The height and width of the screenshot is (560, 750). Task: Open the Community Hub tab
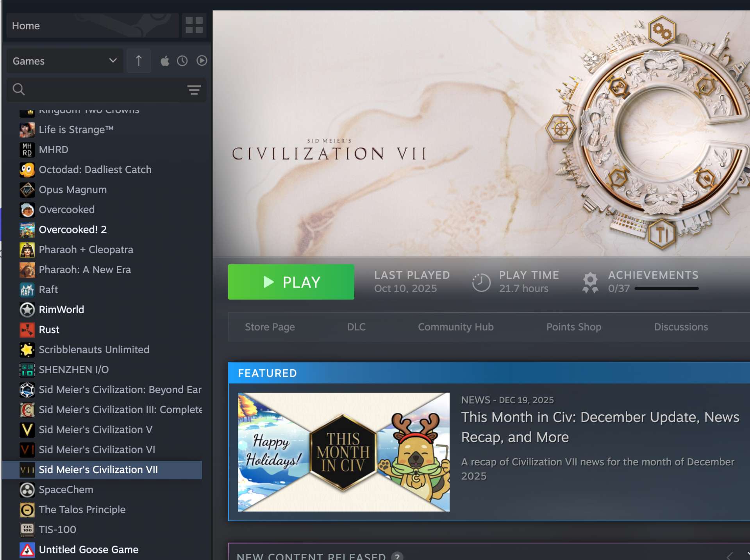[455, 327]
